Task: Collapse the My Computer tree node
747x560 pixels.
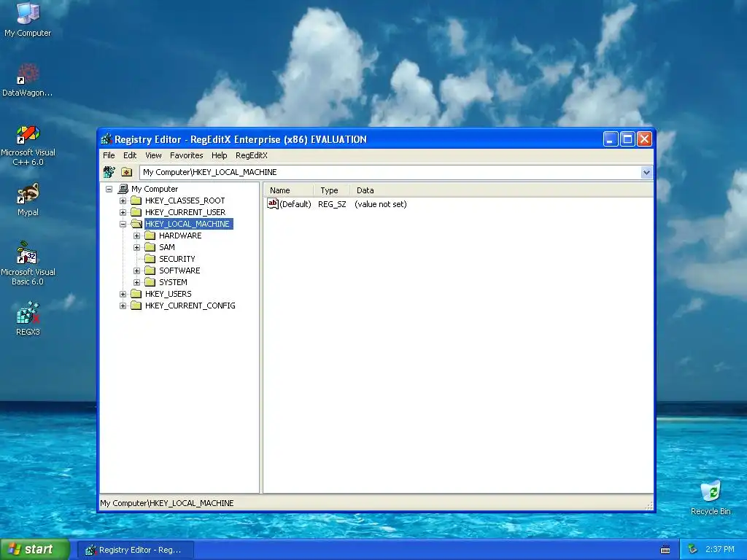Action: (109, 189)
